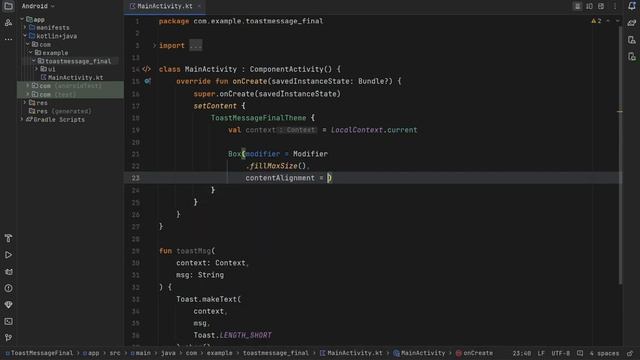Open the Problems tool window
Viewport: 640px width, 360px height.
tap(8, 288)
